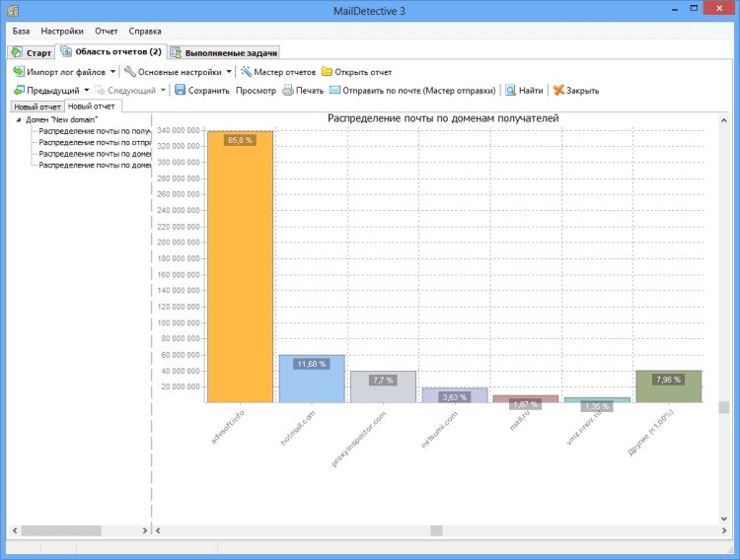Collapse the Домен "New domain" tree node
This screenshot has width=740, height=560.
tap(19, 120)
